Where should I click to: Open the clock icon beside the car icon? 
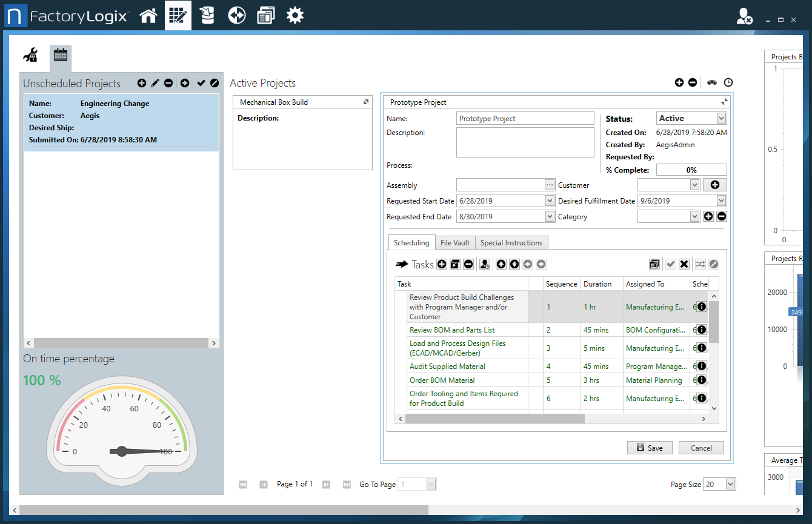click(728, 82)
